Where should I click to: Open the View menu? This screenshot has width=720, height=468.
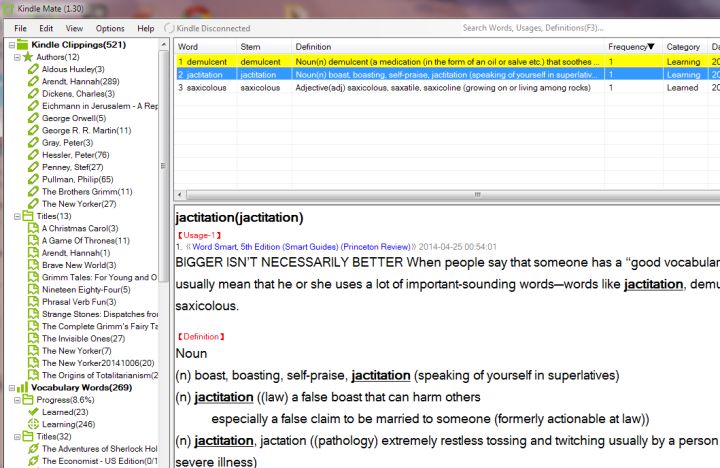[x=74, y=28]
